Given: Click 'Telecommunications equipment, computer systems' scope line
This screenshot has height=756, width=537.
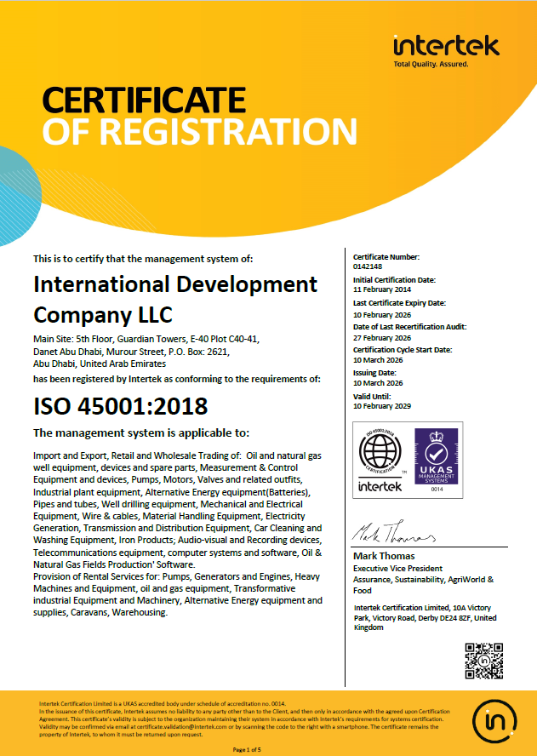Looking at the screenshot, I should coord(177,552).
